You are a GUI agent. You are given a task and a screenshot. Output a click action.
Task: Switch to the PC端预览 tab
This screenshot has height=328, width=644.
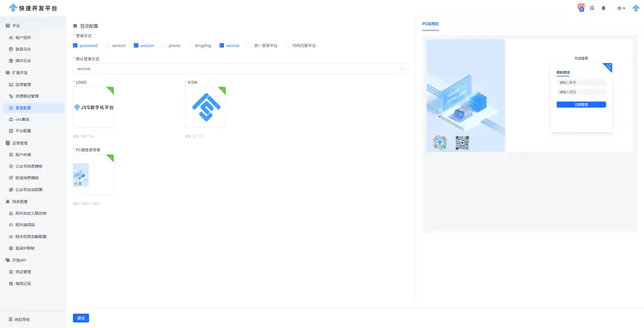431,24
